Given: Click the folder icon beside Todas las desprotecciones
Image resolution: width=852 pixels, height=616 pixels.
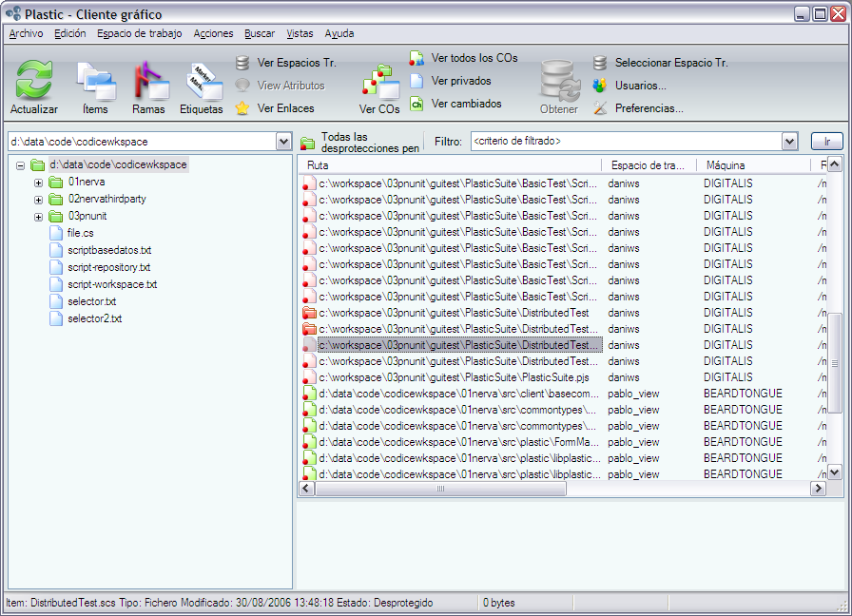Looking at the screenshot, I should point(307,143).
